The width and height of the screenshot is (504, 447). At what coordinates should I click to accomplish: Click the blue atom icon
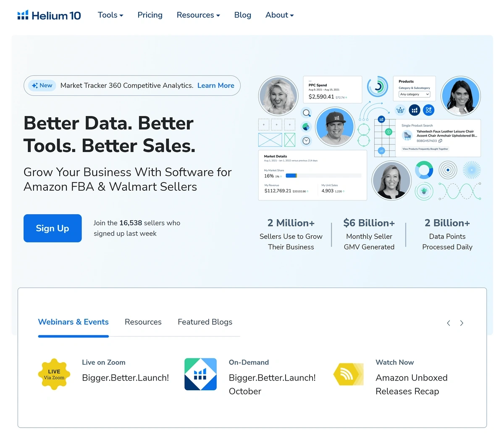(x=428, y=110)
